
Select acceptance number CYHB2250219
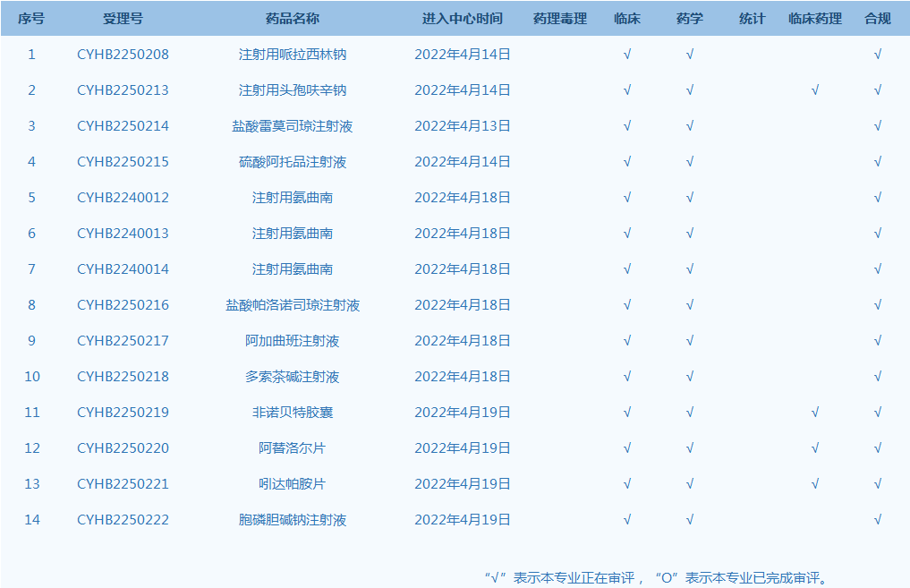[123, 413]
